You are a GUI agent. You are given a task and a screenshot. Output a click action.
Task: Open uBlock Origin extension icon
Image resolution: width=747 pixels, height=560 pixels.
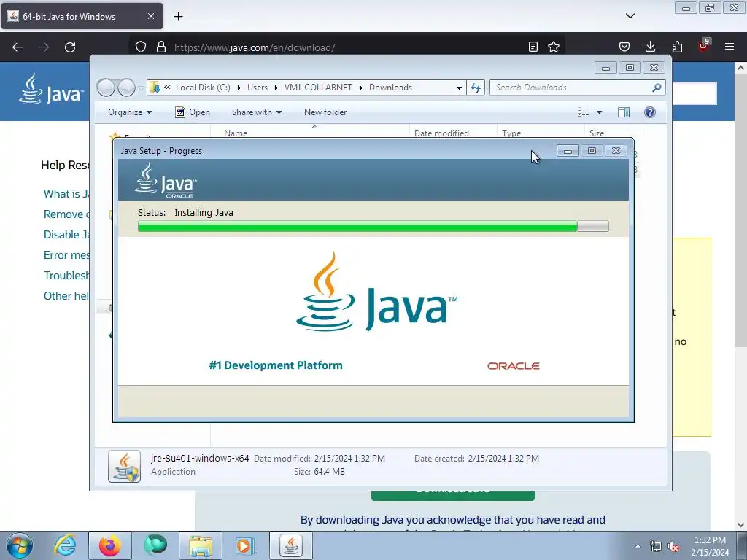click(704, 46)
